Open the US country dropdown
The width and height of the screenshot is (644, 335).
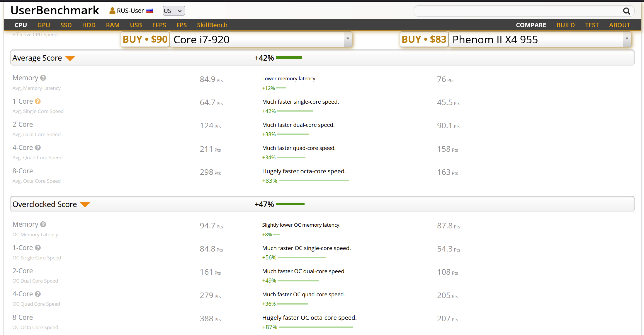coord(174,11)
